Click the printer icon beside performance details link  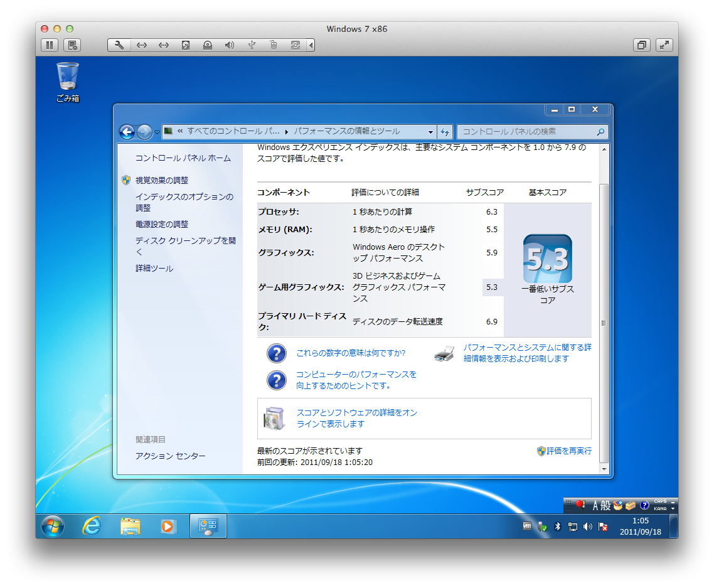[x=444, y=353]
